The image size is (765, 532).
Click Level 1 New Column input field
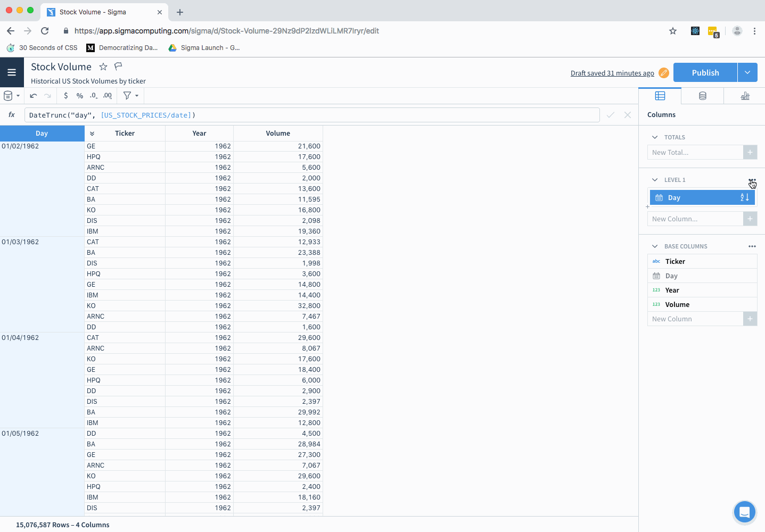[695, 219]
